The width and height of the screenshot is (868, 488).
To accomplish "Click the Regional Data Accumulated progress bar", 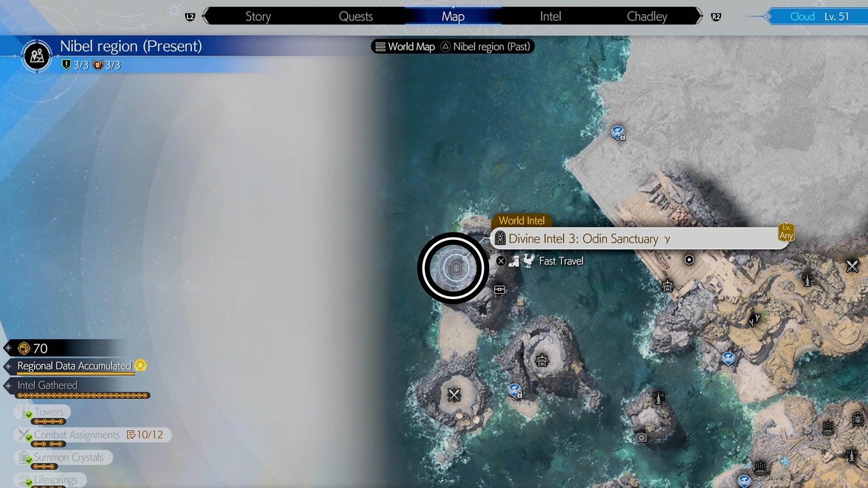I will pos(74,366).
